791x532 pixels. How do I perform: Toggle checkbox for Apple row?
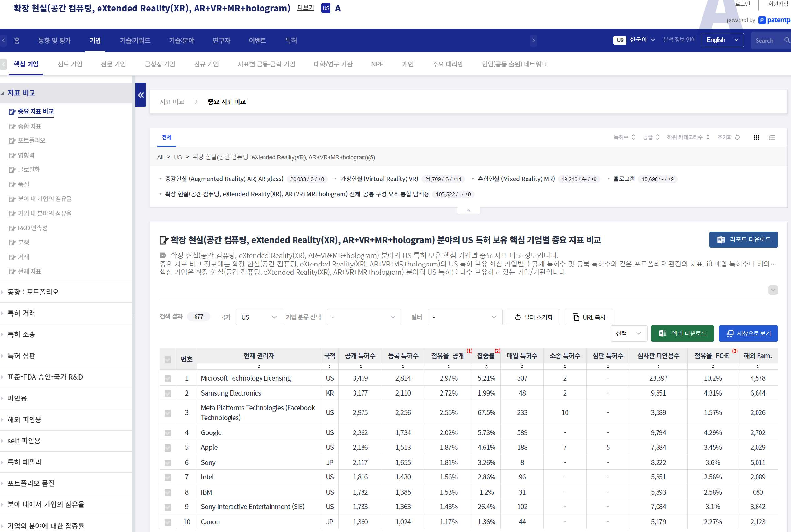coord(168,448)
